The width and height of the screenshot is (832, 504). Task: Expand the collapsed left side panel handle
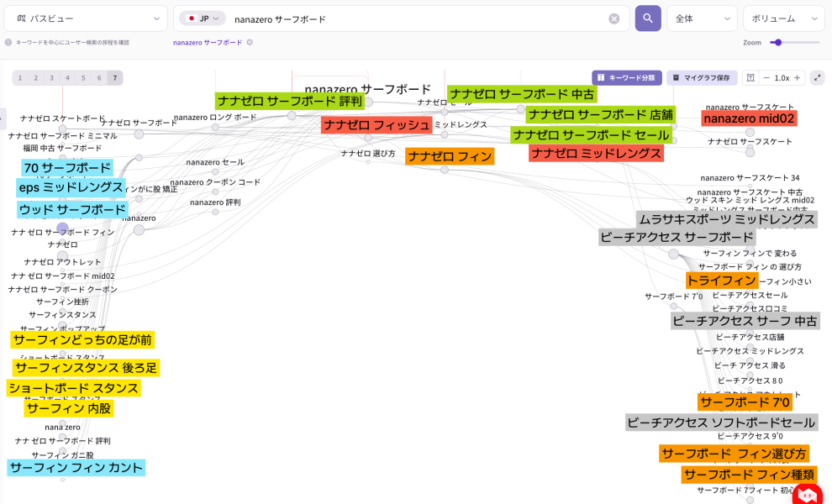pos(2,118)
